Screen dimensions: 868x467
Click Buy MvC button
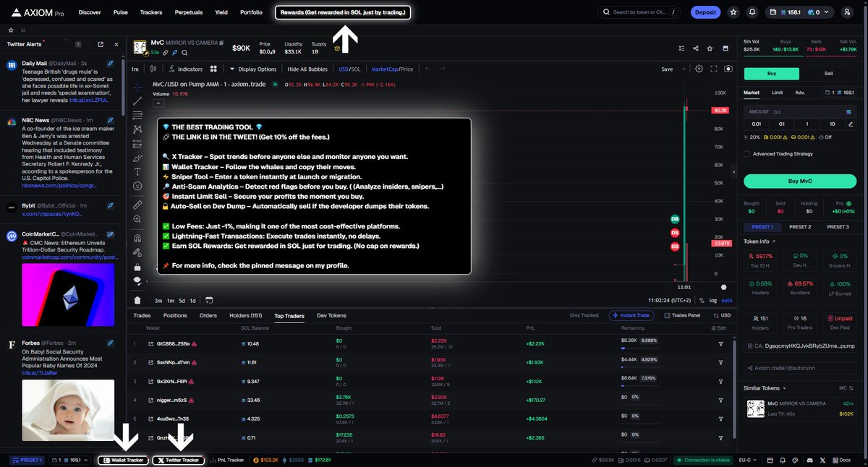pyautogui.click(x=801, y=181)
